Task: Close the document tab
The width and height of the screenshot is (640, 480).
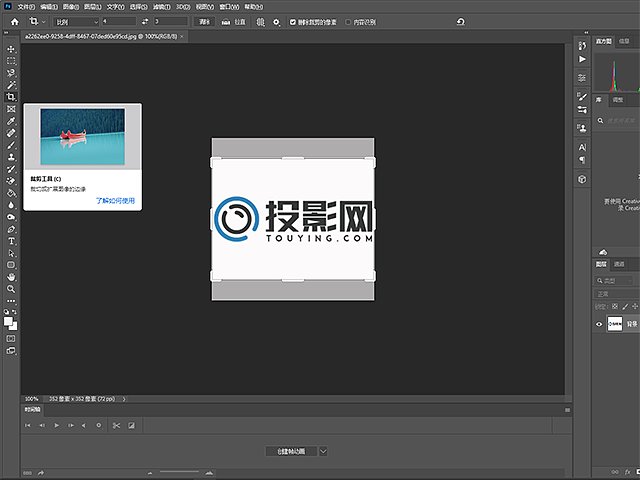Action: (x=182, y=36)
